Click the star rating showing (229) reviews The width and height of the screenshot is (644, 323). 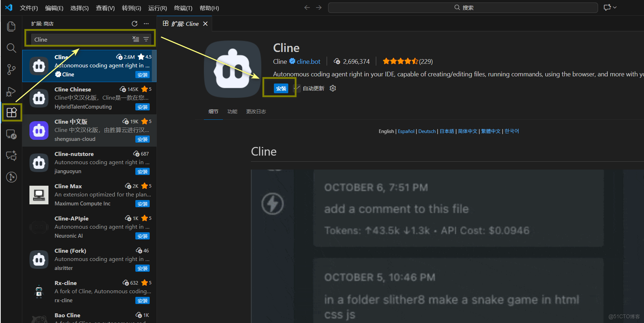coord(408,61)
